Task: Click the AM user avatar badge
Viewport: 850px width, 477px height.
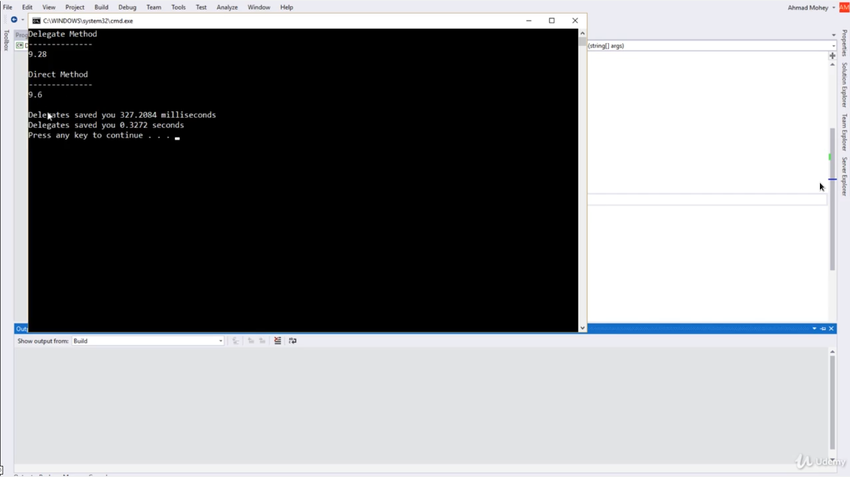Action: [844, 7]
